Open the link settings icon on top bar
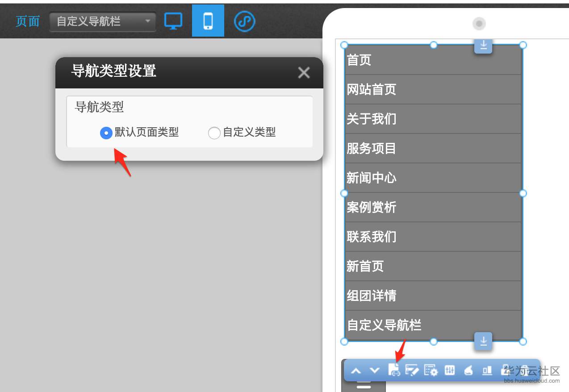Image resolution: width=569 pixels, height=392 pixels. tap(244, 21)
